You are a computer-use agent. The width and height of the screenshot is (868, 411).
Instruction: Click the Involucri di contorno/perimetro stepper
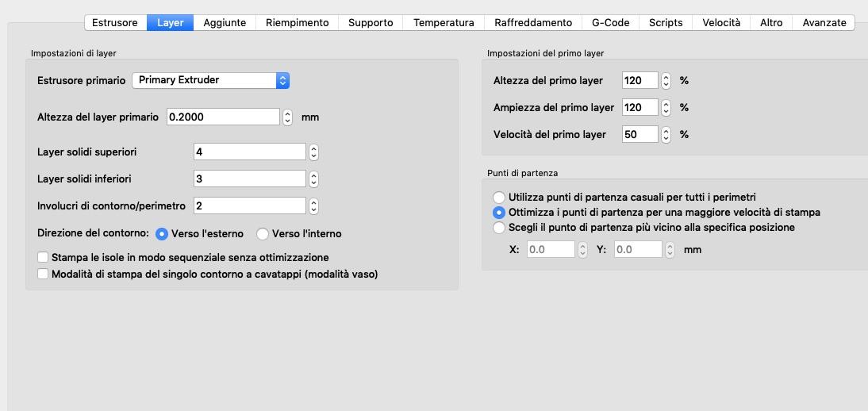(314, 205)
